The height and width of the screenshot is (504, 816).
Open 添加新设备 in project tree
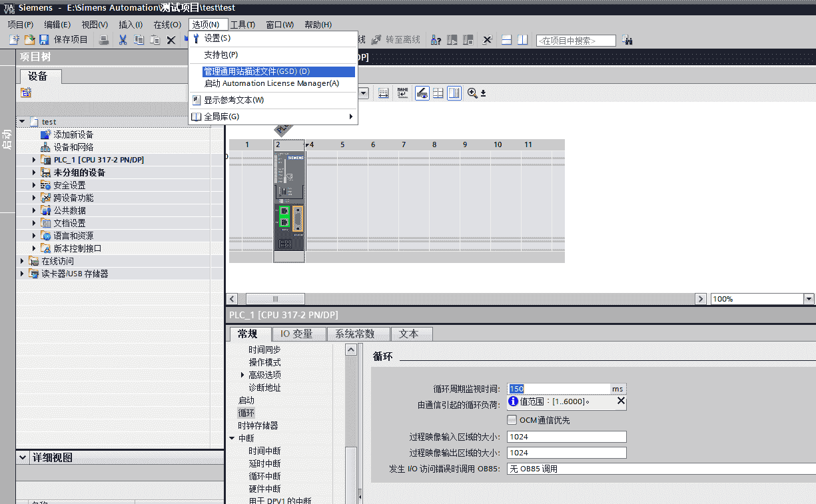[x=73, y=134]
